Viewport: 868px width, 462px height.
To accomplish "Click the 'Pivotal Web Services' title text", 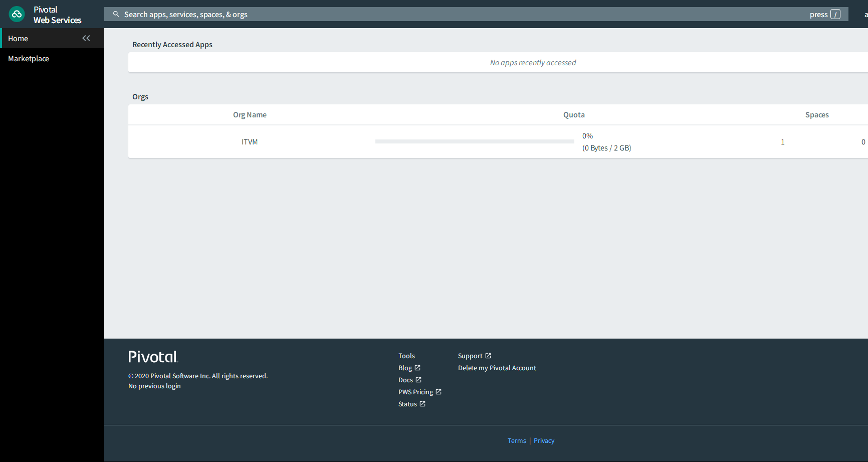I will tap(57, 15).
